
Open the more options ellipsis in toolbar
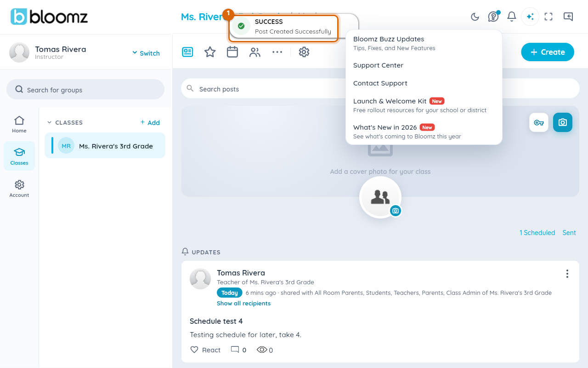point(277,52)
